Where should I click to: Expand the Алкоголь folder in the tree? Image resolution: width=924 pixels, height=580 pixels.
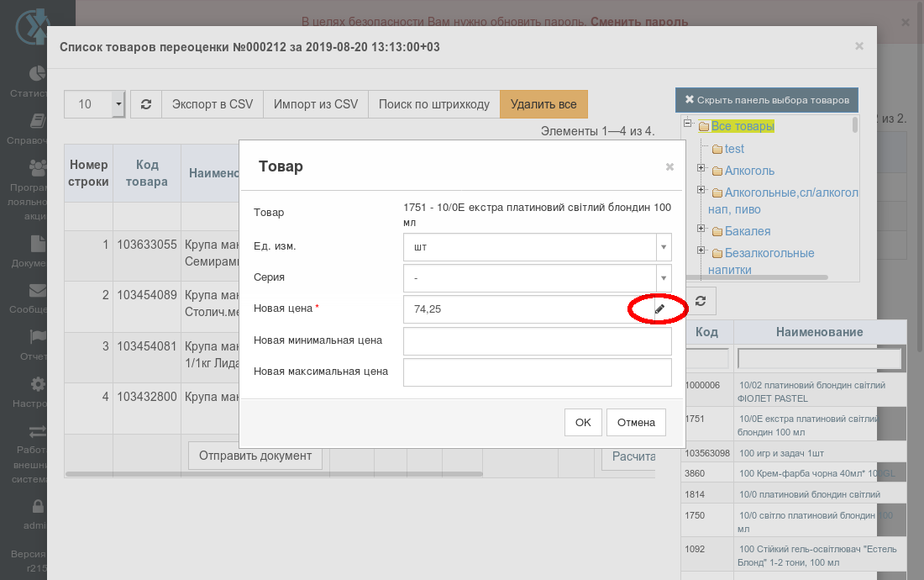701,168
